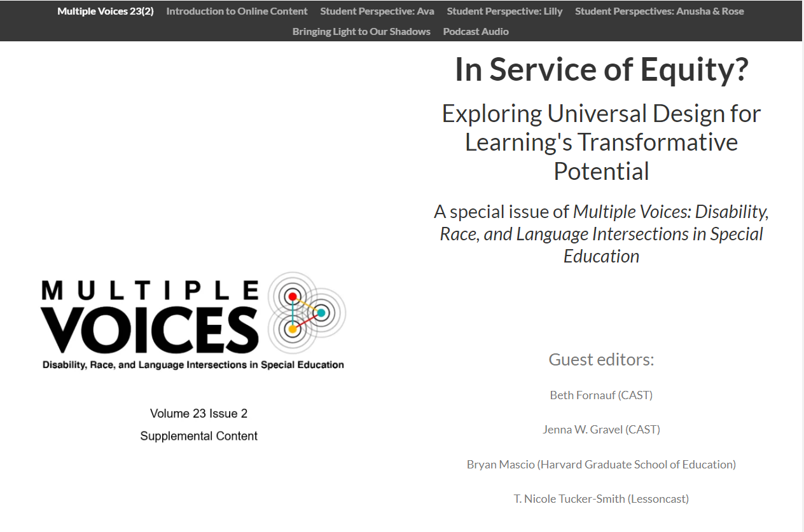Open Student Perspective: Ava page
Screen dimensions: 804x532
377,11
